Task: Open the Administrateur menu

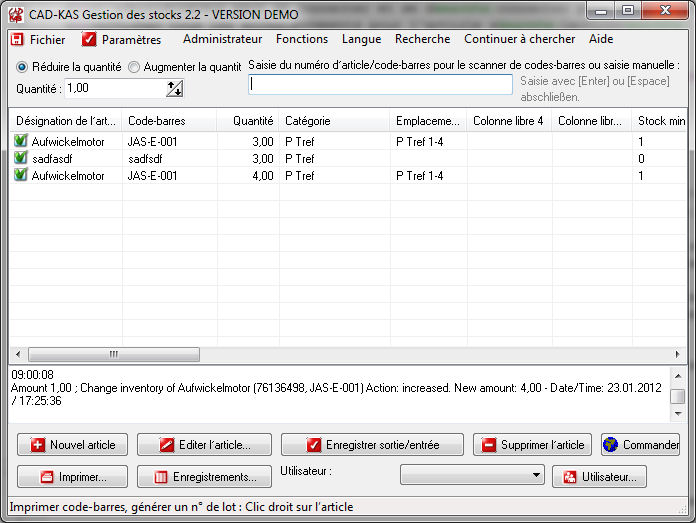Action: click(x=222, y=39)
